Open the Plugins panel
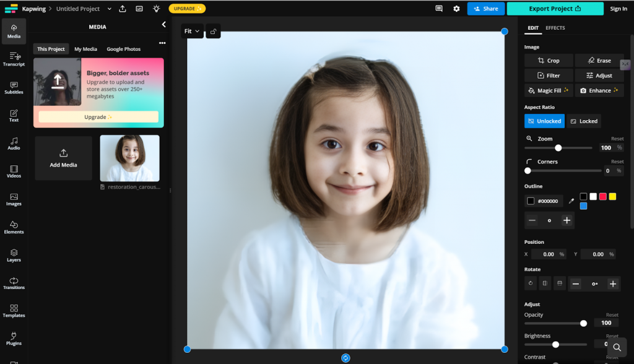The height and width of the screenshot is (364, 634). click(14, 339)
